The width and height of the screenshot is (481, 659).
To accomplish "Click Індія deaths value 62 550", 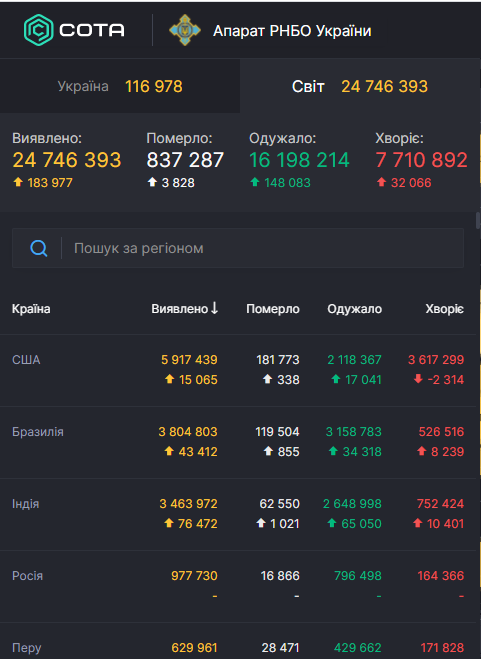I will click(x=280, y=503).
